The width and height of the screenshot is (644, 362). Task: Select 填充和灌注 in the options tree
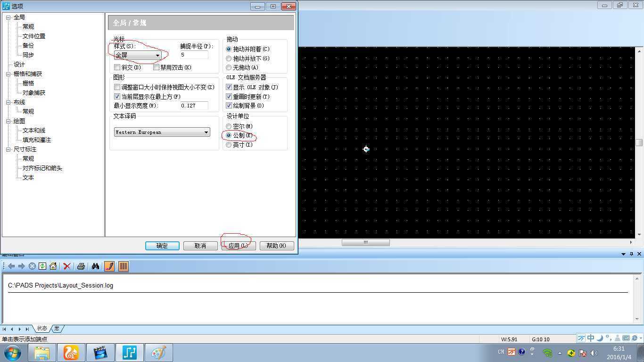pyautogui.click(x=37, y=140)
